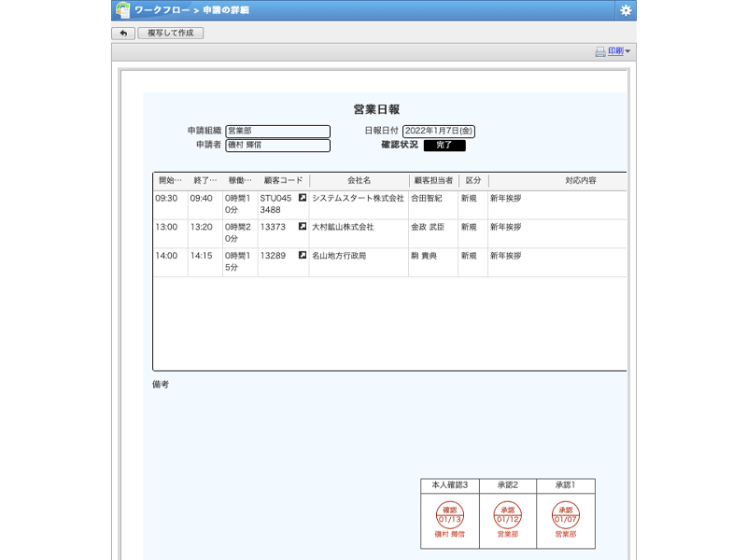Go to ワークフロー in the breadcrumb
This screenshot has width=747, height=560.
tap(162, 10)
